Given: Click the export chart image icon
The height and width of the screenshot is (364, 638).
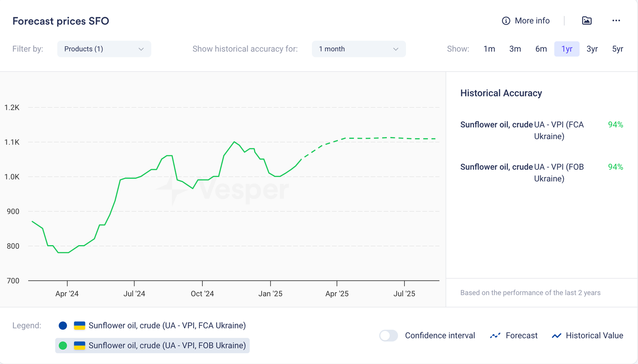Looking at the screenshot, I should [x=587, y=21].
